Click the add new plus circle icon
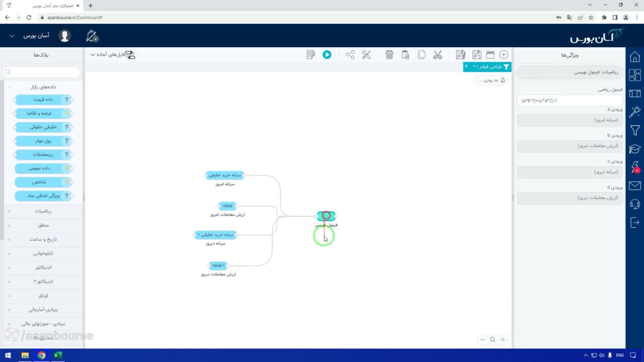Screen dimensions: 644x362 (x=504, y=55)
